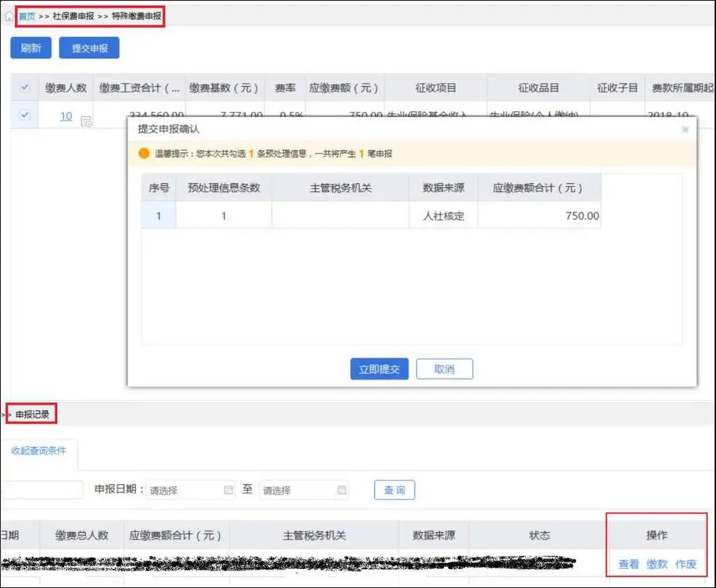Toggle the select-all header checkbox
This screenshot has width=716, height=588.
coord(25,87)
